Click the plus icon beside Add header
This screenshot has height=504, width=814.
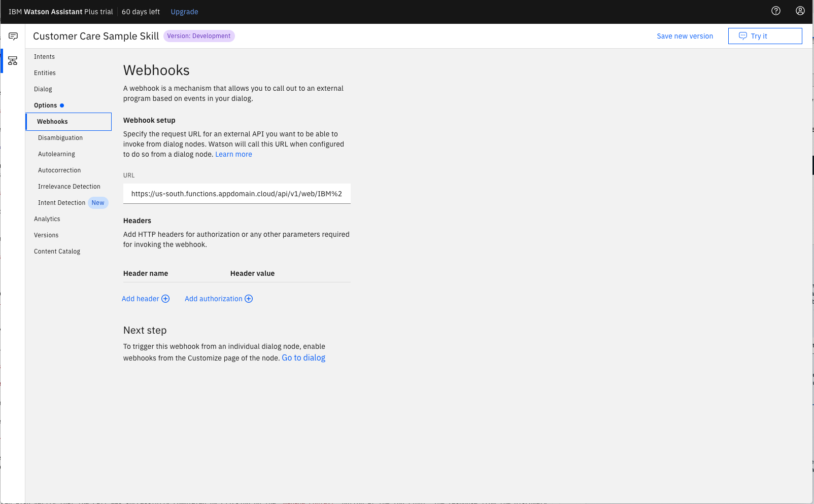165,299
